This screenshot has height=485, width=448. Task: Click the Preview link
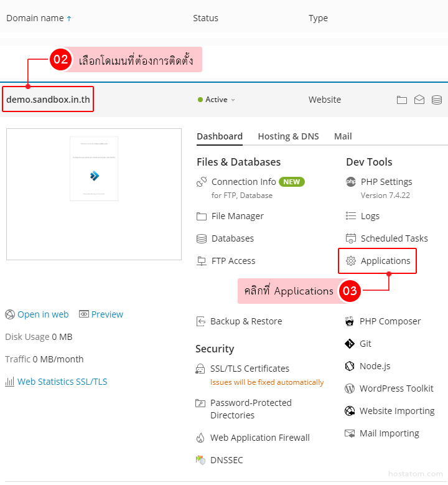(x=107, y=314)
